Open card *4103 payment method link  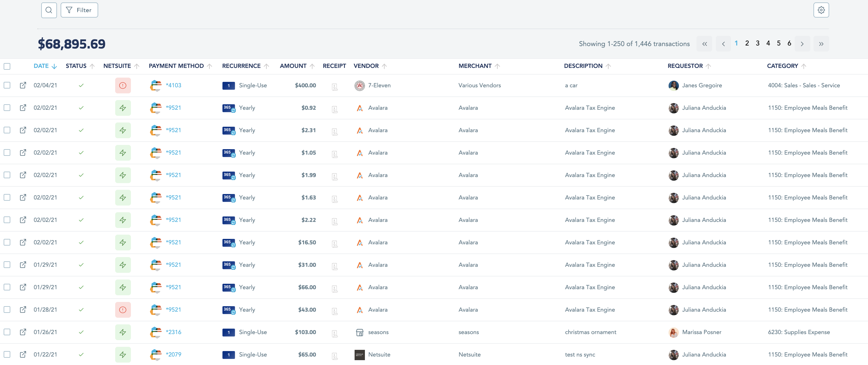tap(173, 85)
